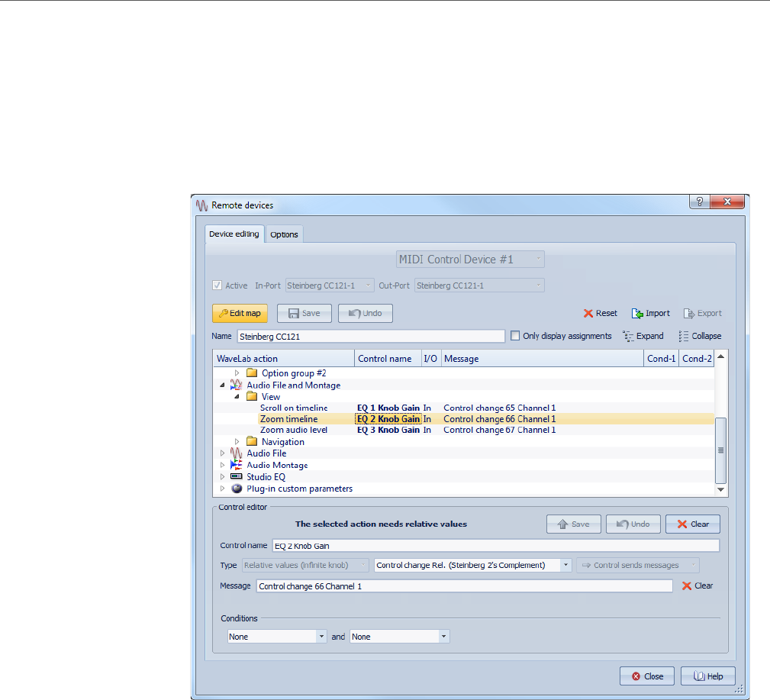Click the Close button
Viewport: 770px width, 700px height.
647,676
